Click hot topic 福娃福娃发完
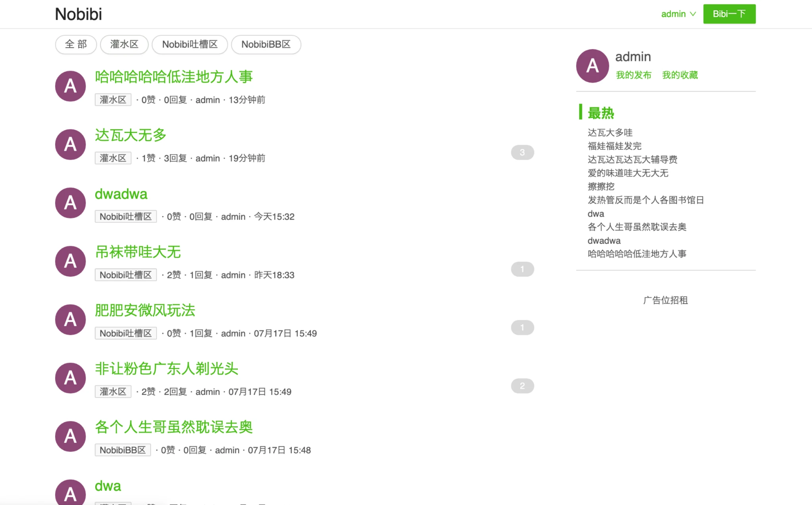This screenshot has width=812, height=505. click(614, 146)
